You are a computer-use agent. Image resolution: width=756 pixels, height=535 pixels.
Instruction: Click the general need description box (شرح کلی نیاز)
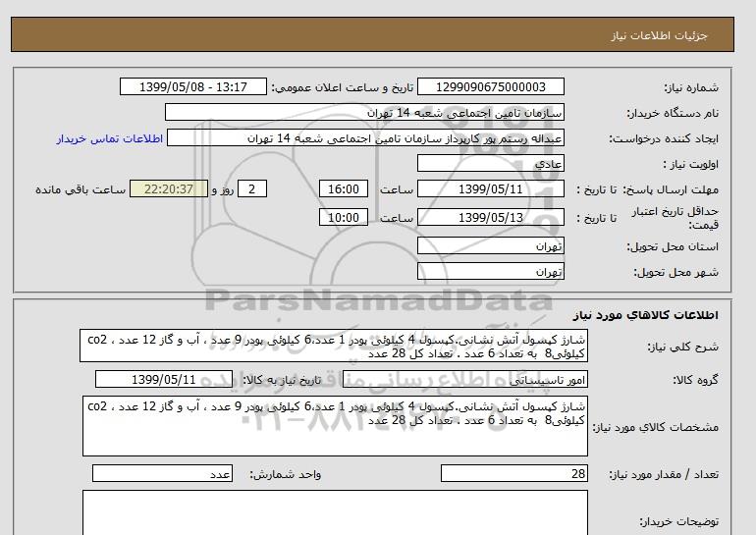pyautogui.click(x=334, y=347)
